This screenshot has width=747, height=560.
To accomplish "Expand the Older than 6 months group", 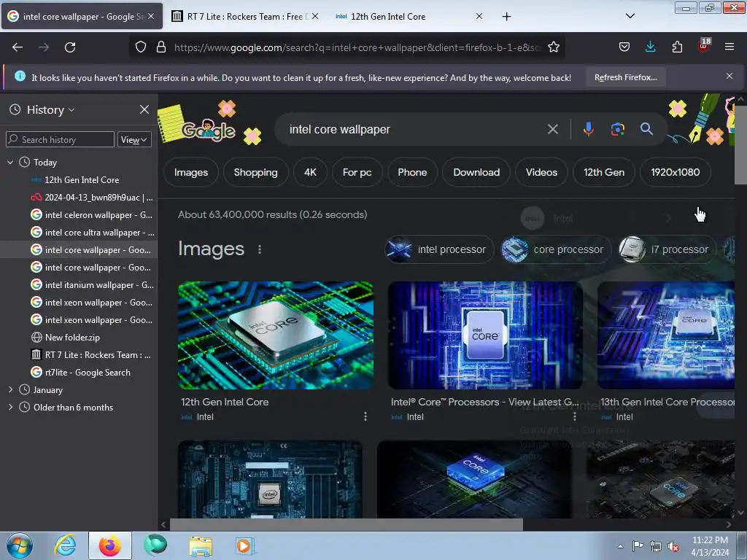I will (10, 407).
